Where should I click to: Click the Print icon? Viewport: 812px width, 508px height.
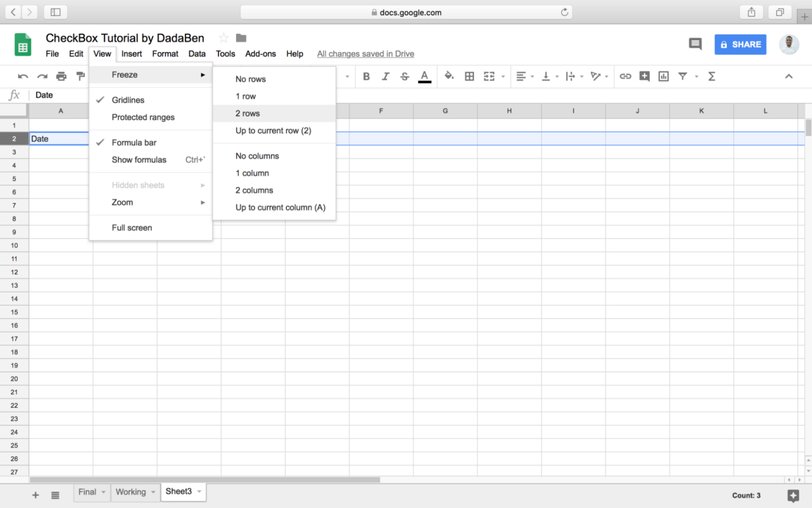click(61, 76)
